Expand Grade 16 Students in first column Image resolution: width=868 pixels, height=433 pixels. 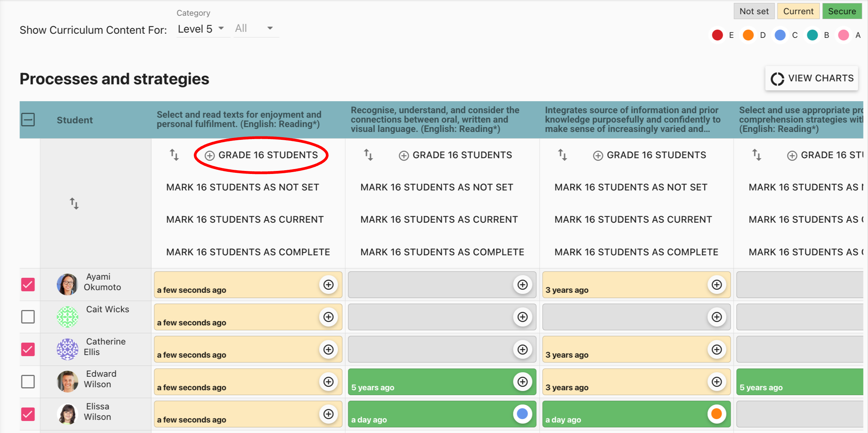[262, 155]
